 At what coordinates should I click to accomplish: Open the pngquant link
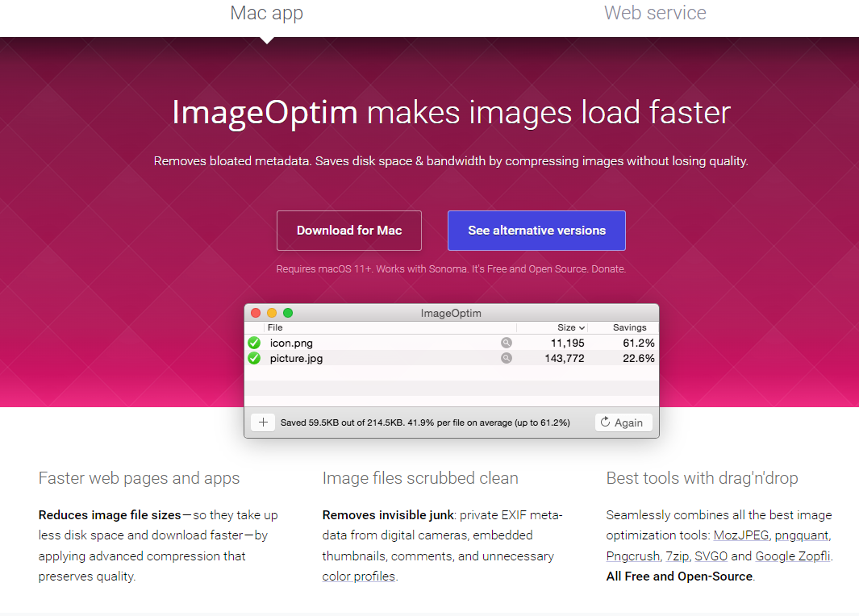[x=802, y=535]
